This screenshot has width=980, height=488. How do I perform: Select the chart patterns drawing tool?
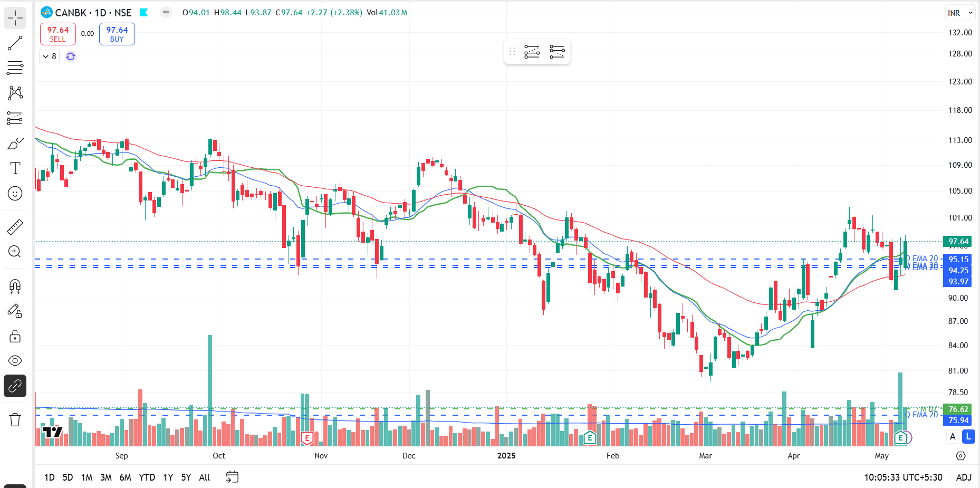coord(15,93)
